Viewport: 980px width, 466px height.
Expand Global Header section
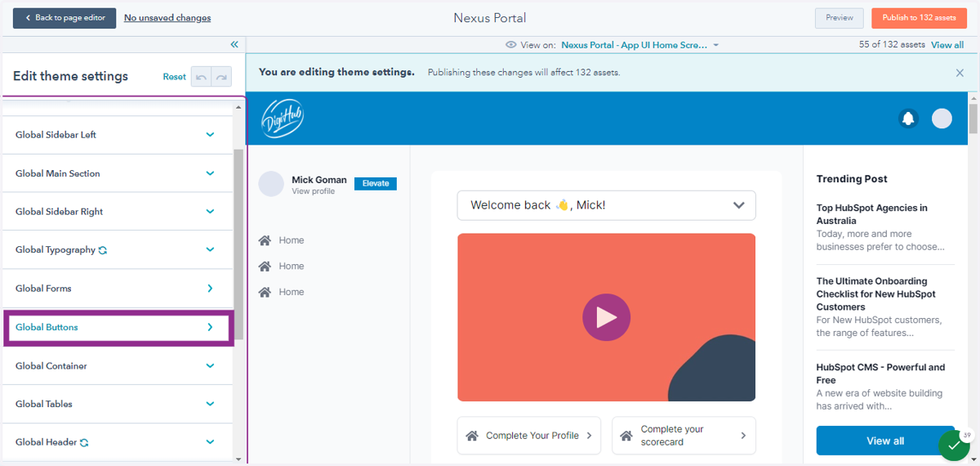click(x=118, y=442)
